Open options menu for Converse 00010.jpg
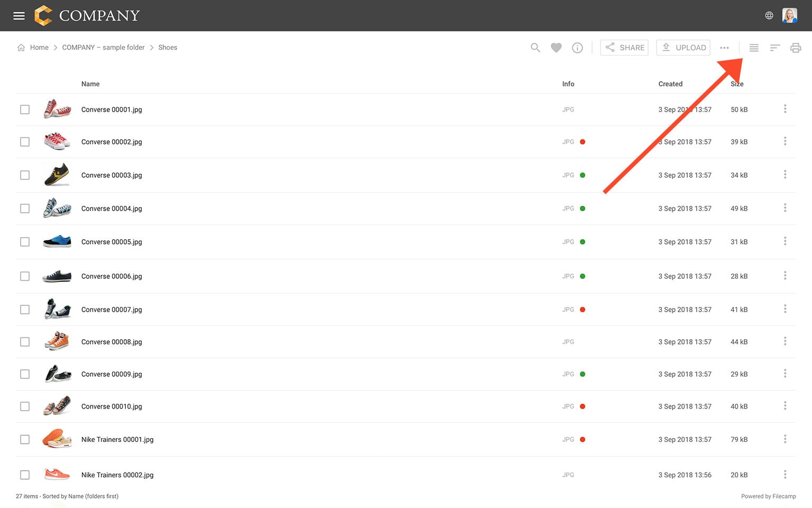812x508 pixels. 785,405
